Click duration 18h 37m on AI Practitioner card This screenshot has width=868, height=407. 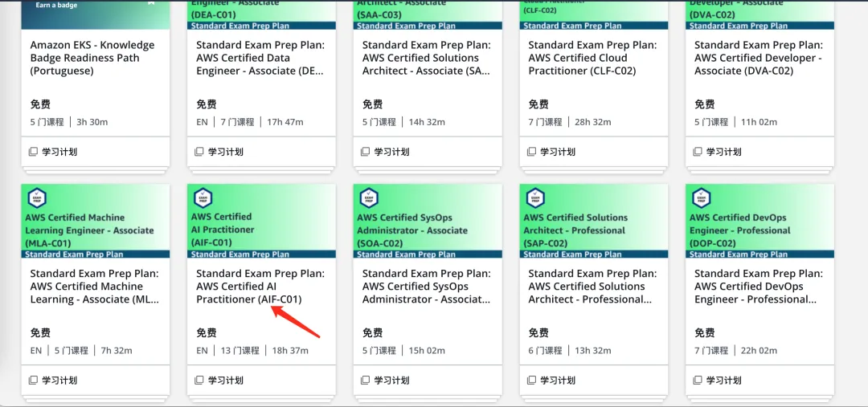[x=290, y=351]
